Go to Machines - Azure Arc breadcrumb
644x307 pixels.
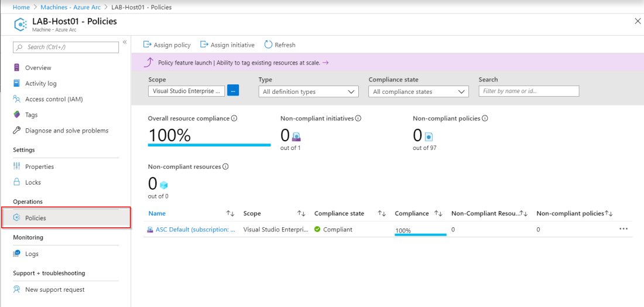[71, 7]
